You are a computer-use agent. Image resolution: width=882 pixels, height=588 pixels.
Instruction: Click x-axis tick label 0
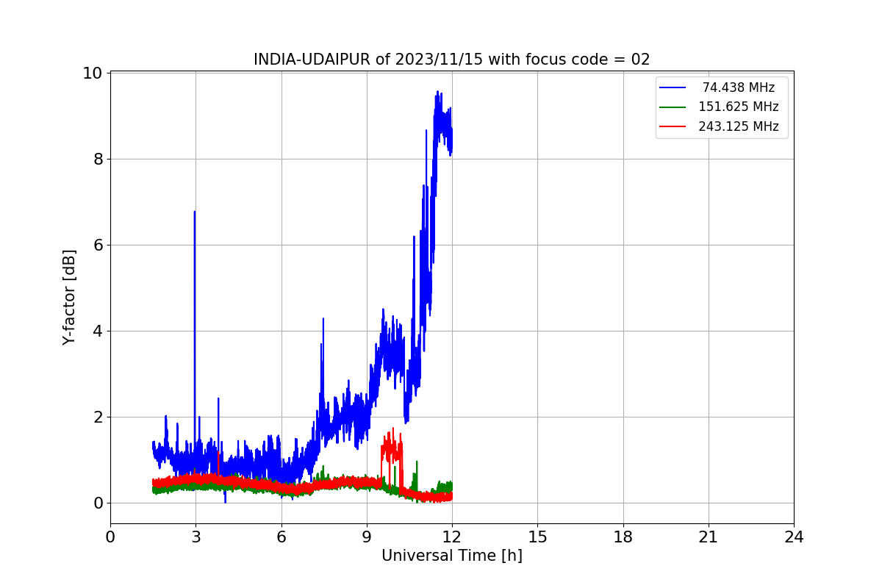[x=110, y=537]
